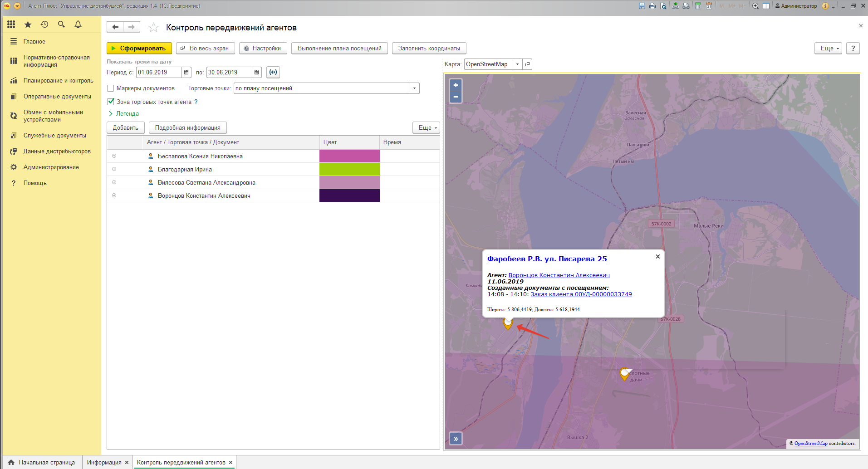Click Выполнение плана посещений button
868x469 pixels.
tap(339, 48)
